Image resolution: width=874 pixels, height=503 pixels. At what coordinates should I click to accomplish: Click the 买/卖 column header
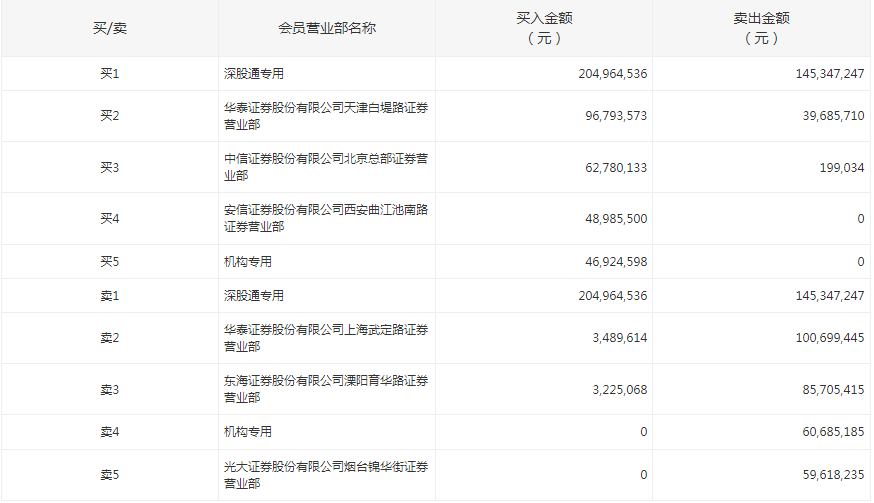coord(110,28)
